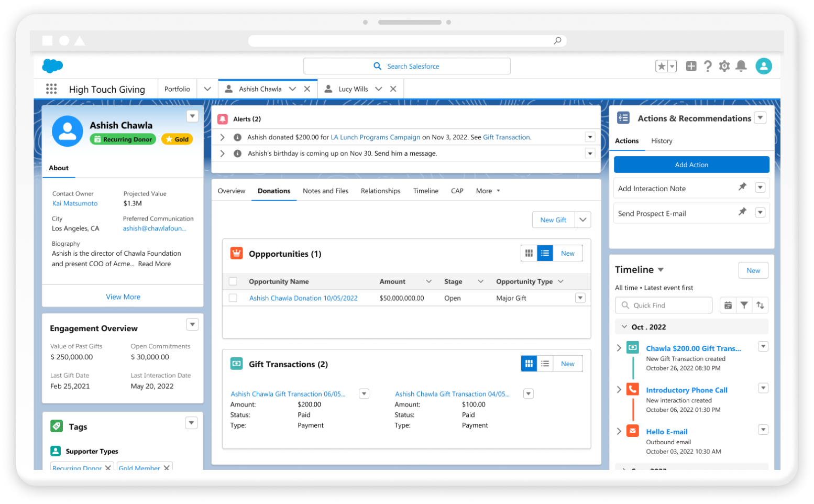
Task: Open Stage column sort dropdown
Action: coord(480,281)
